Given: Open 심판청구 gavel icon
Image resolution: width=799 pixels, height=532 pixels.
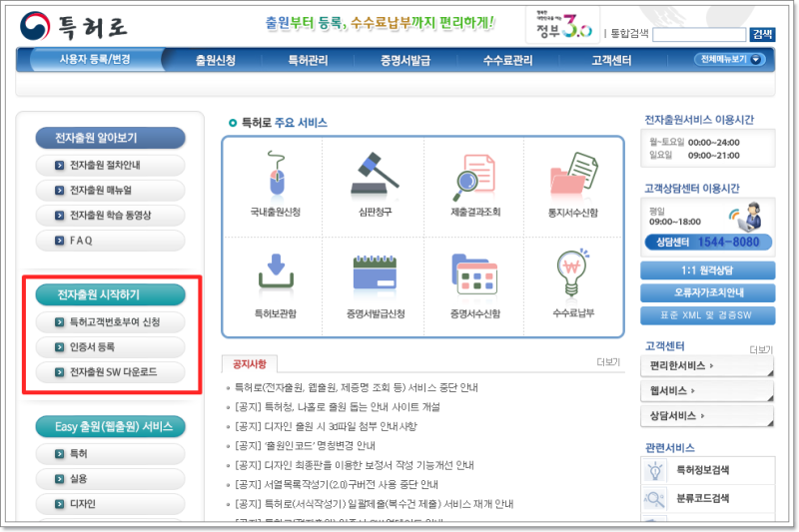Looking at the screenshot, I should click(376, 174).
